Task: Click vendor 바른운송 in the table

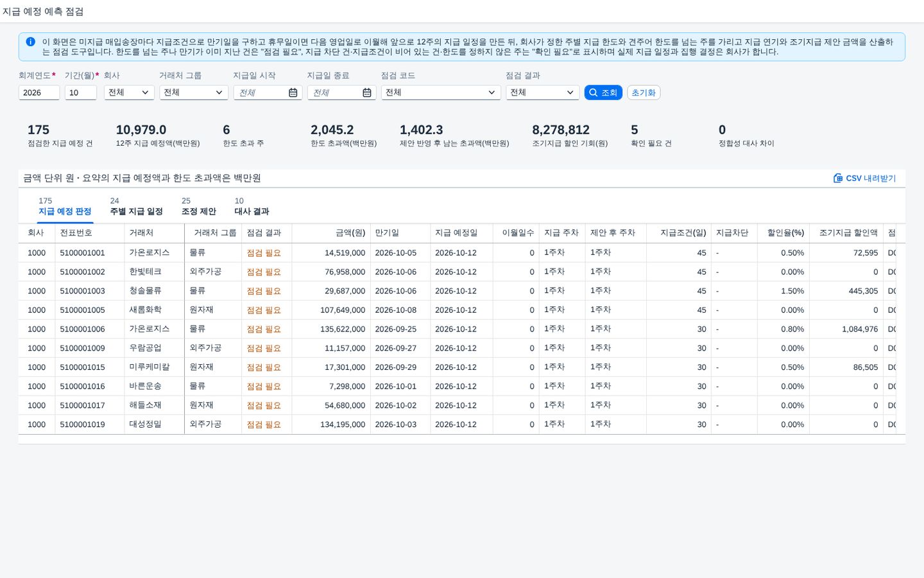Action: point(145,387)
